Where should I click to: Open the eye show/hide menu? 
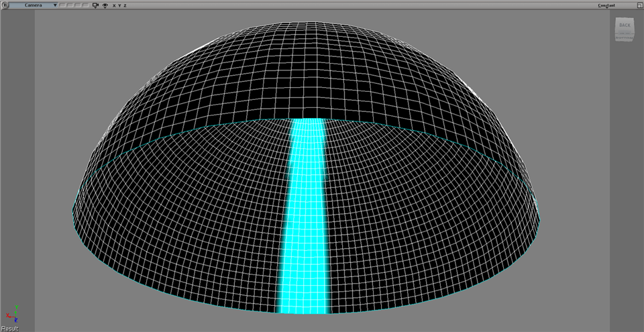[105, 5]
